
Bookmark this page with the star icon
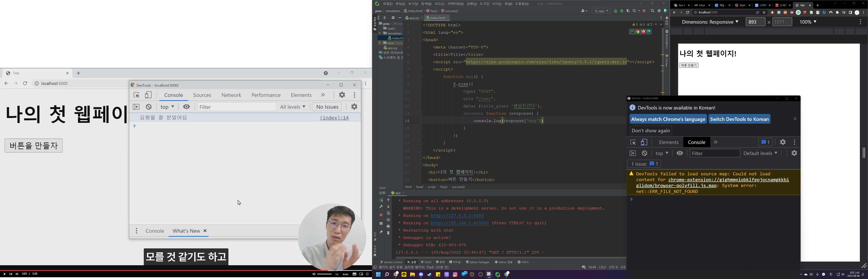tap(764, 12)
